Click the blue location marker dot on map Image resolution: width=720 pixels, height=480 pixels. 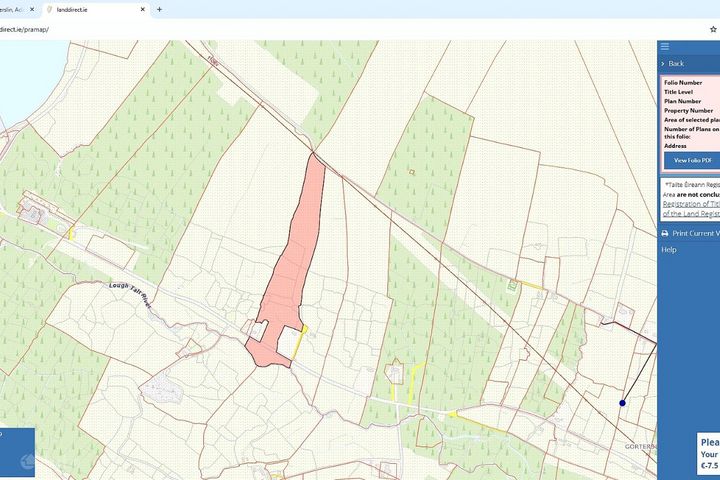click(622, 403)
